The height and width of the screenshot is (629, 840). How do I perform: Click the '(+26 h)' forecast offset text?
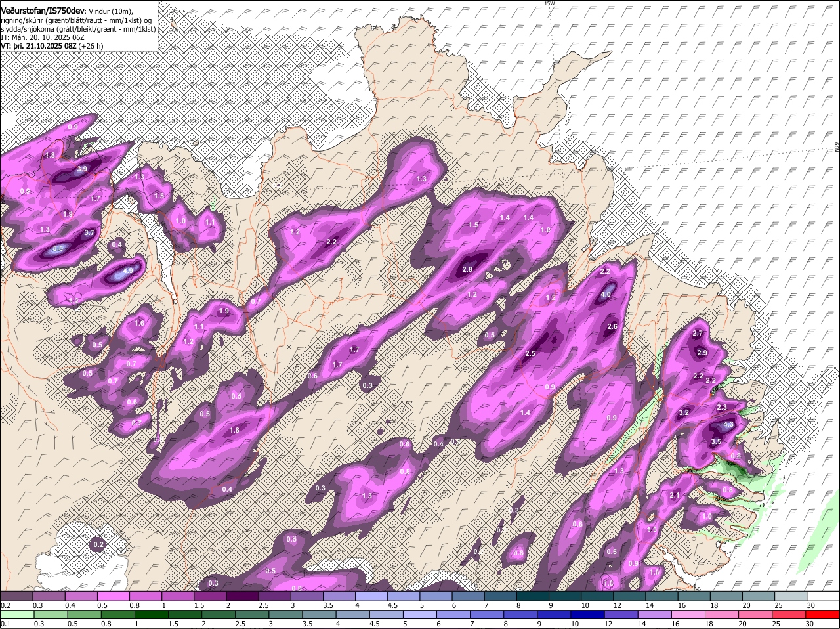click(91, 47)
